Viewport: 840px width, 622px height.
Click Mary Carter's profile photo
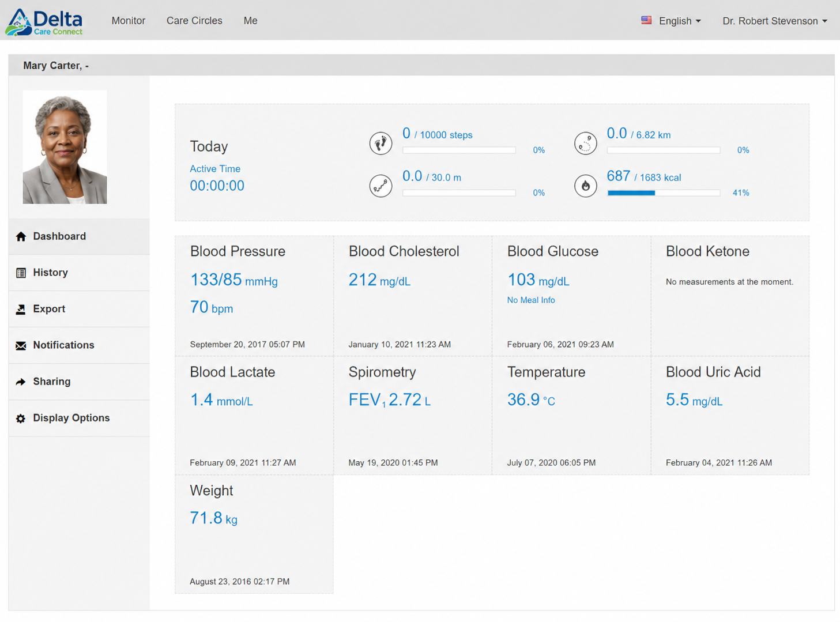pyautogui.click(x=65, y=147)
